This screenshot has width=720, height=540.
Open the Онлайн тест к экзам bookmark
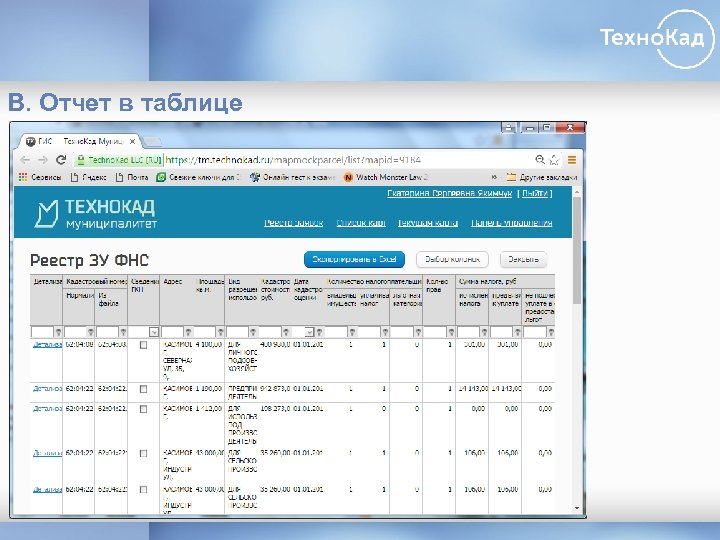(292, 177)
